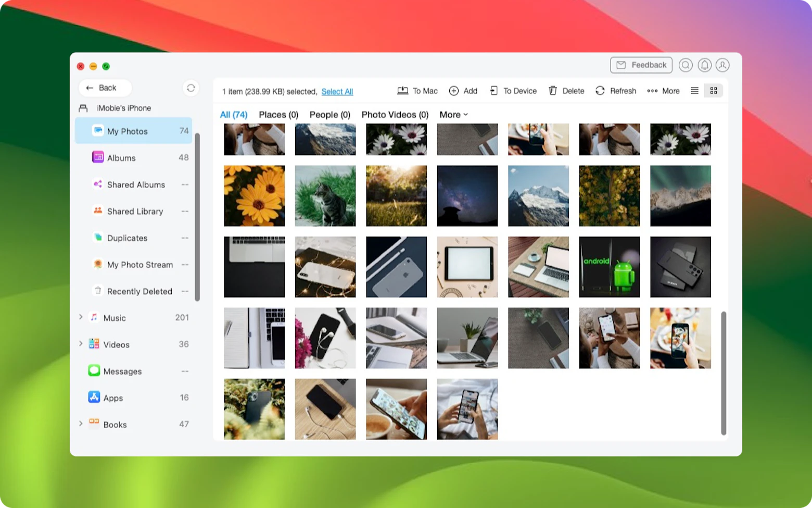Click the search magnifier icon
This screenshot has width=812, height=508.
coord(686,65)
